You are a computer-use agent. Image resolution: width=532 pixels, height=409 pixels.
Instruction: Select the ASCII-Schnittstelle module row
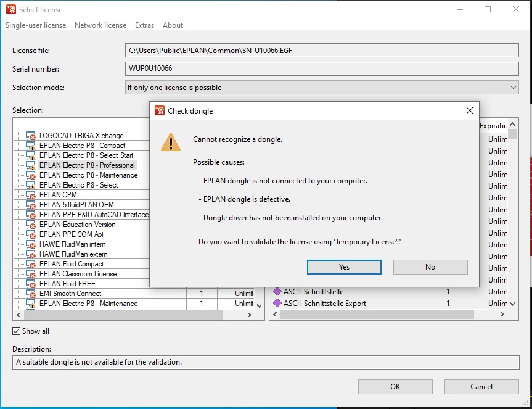click(390, 292)
